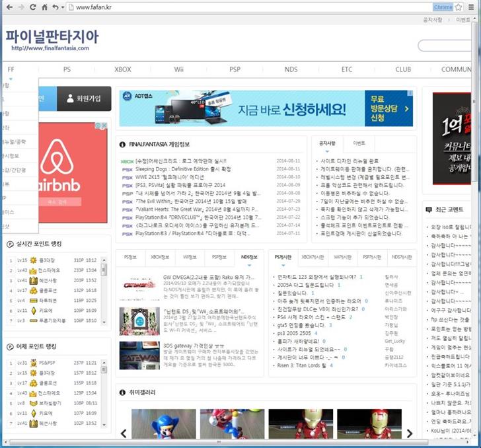
Task: Open 사이트 디자인 리뉴얼 완료 notice
Action: [x=350, y=161]
